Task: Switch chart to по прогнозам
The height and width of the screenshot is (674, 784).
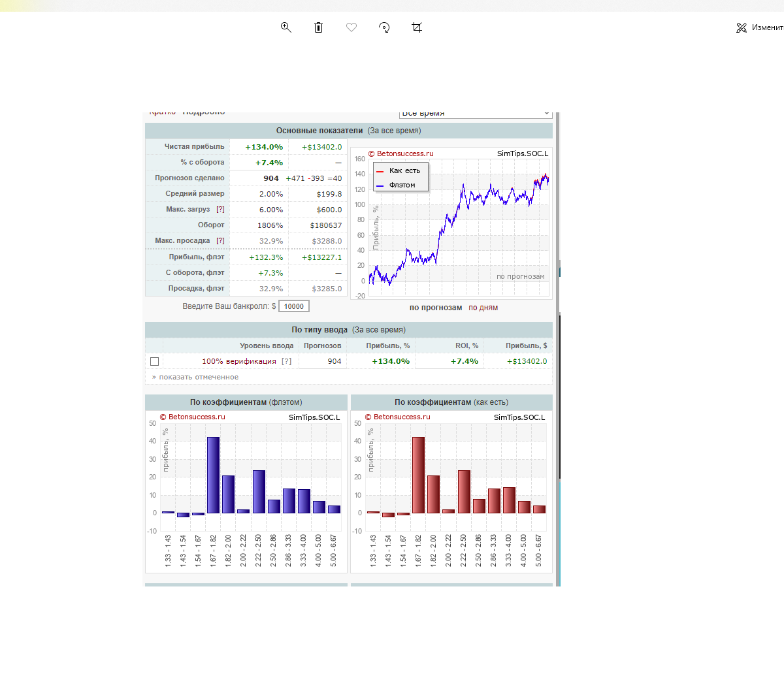Action: pos(436,308)
